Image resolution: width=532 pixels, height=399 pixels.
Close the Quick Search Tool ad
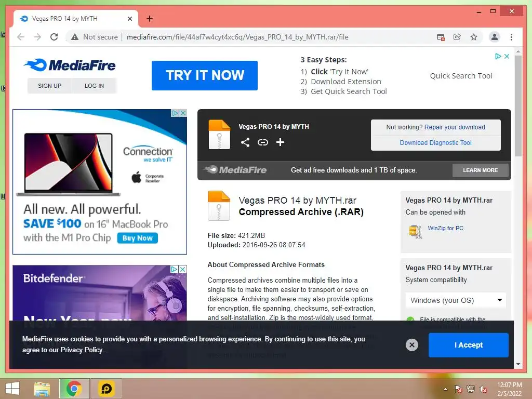point(507,56)
